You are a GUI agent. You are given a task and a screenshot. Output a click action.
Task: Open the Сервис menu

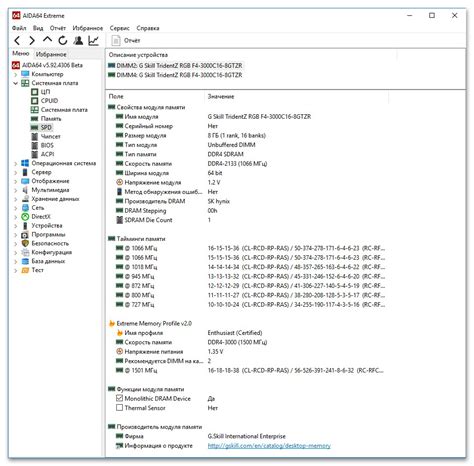point(119,28)
